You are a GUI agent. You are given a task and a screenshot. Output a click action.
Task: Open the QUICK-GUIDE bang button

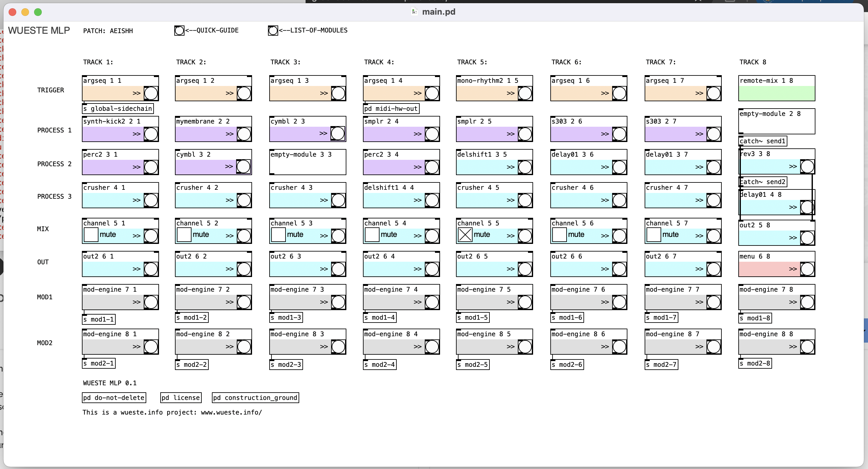[x=179, y=31]
